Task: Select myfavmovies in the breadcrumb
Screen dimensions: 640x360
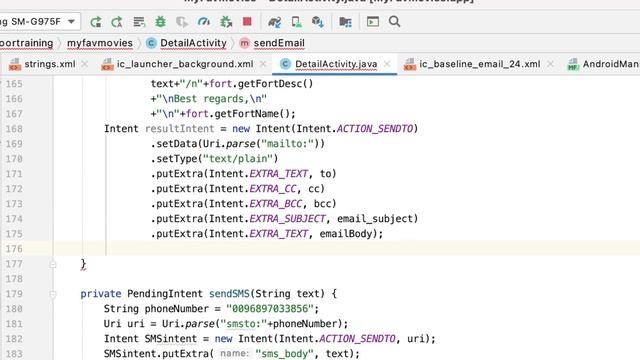Action: coord(100,43)
